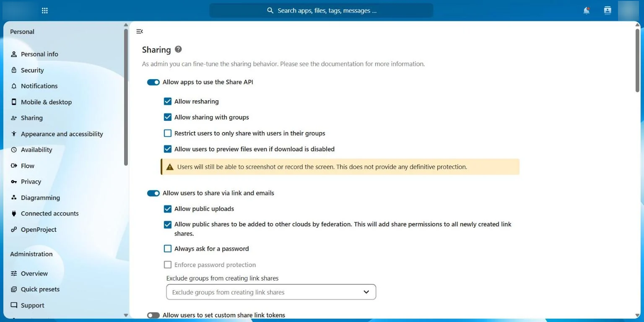644x322 pixels.
Task: Click the Personal info person icon
Action: point(14,54)
